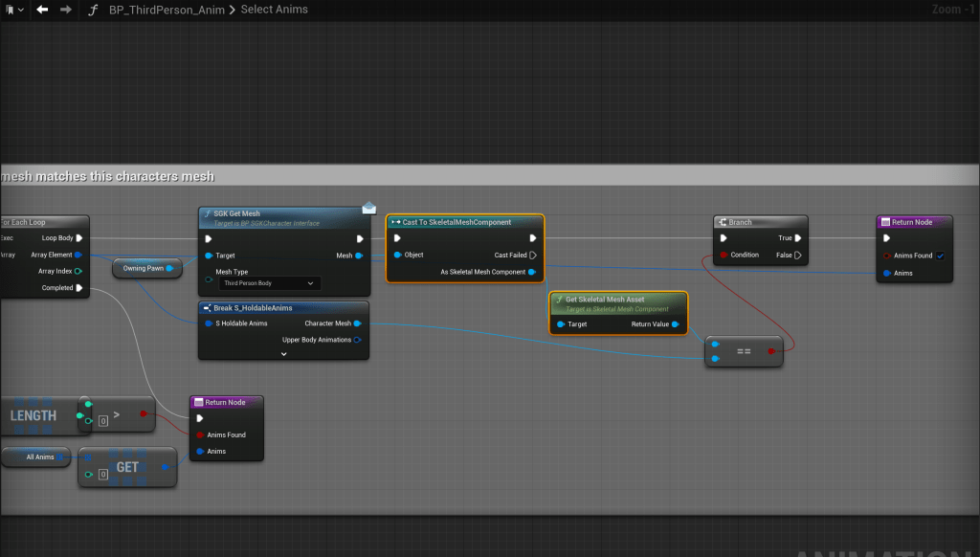
Task: Click the top Return Node header icon
Action: click(884, 222)
